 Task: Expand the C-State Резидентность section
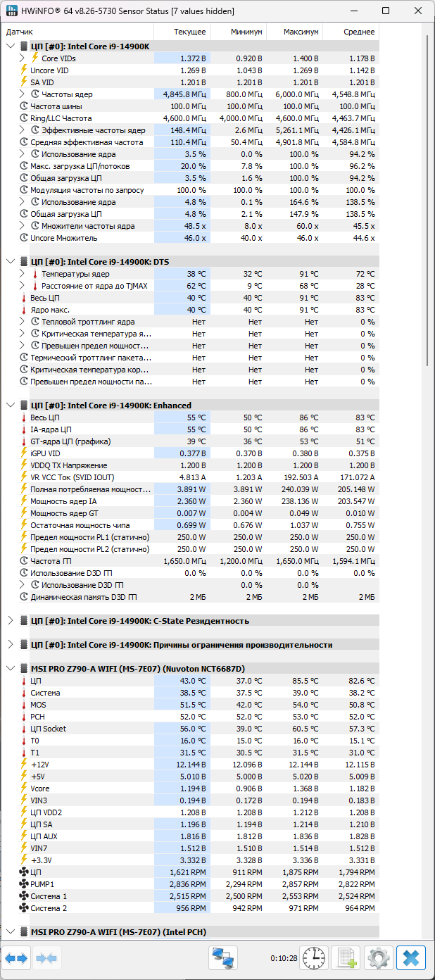(10, 621)
